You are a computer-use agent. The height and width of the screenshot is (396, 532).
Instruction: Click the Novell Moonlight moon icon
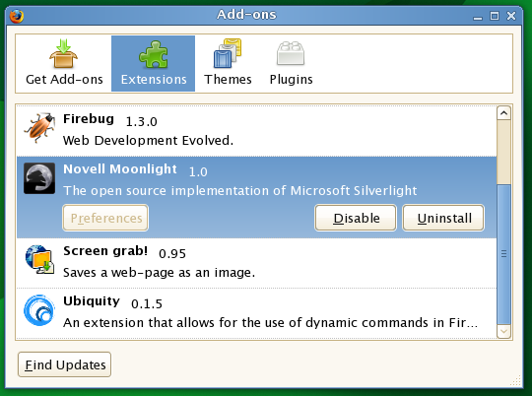[39, 178]
